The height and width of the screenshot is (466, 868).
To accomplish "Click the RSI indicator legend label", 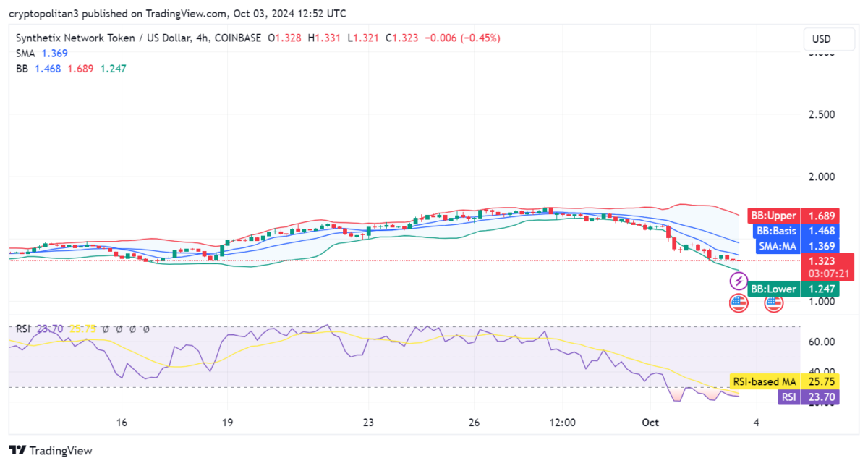I will point(24,329).
